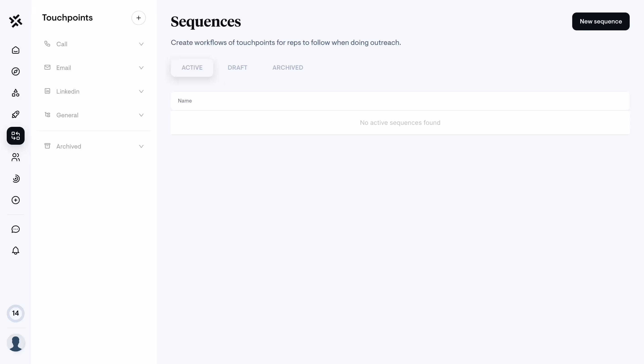Open the Sequences icon in the sidebar

coord(15,136)
